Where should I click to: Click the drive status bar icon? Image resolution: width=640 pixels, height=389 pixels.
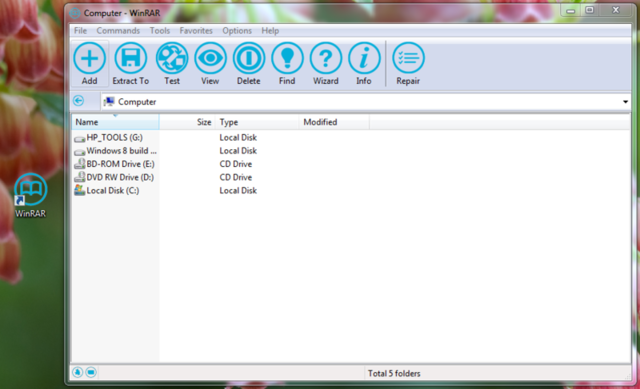pyautogui.click(x=78, y=372)
